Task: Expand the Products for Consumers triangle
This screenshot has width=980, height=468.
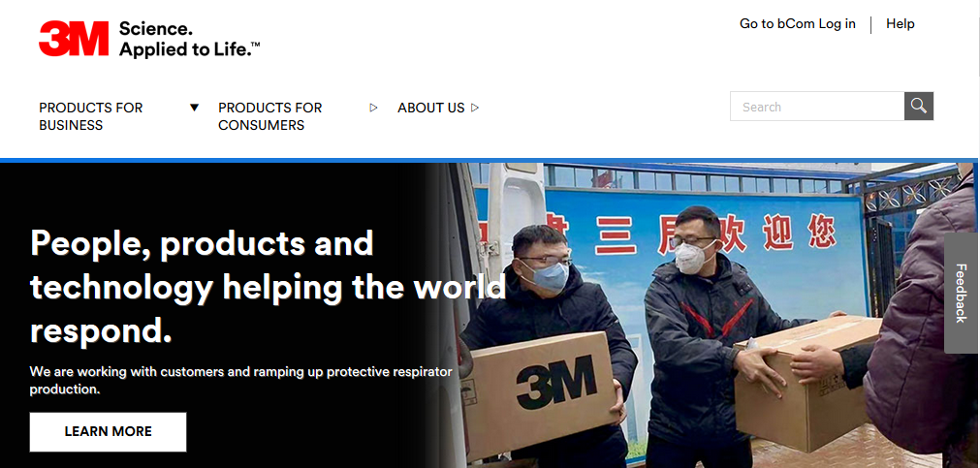Action: coord(374,108)
